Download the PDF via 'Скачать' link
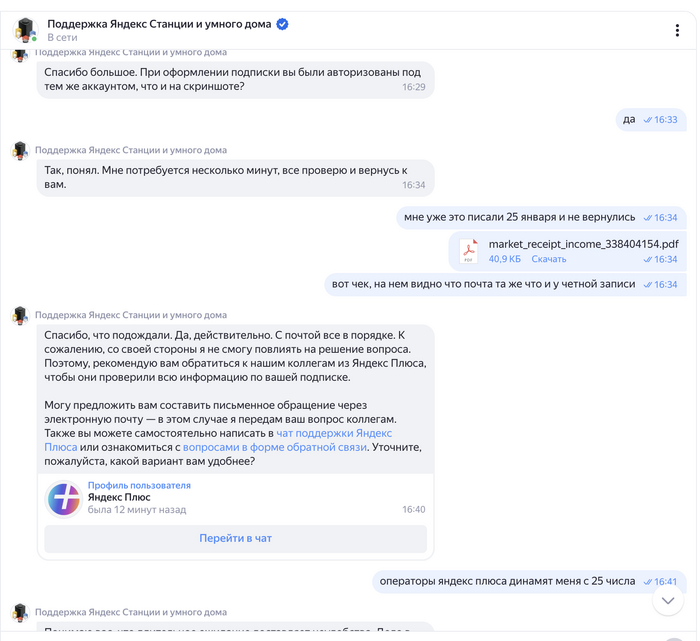The height and width of the screenshot is (641, 700). coord(548,259)
